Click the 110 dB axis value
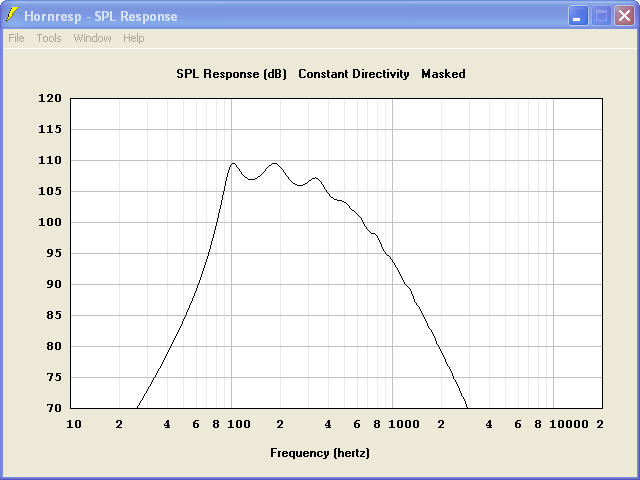 click(x=50, y=160)
